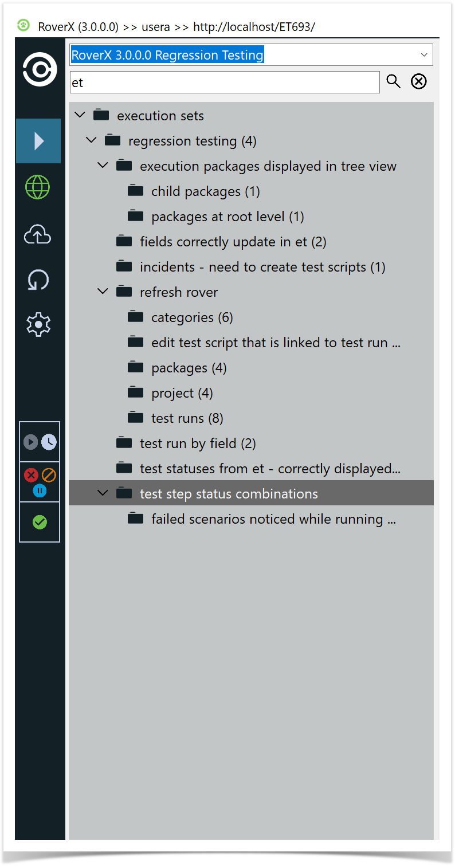Click the RoverX logo icon in sidebar

click(x=40, y=70)
